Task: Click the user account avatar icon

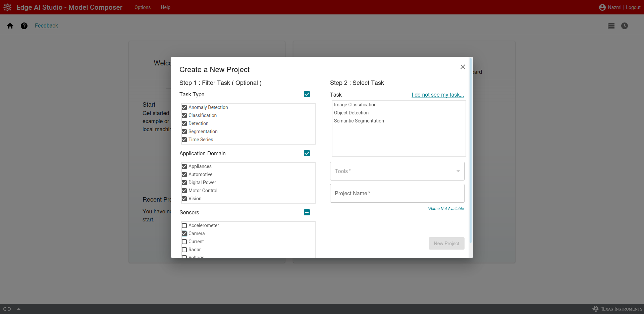Action: 602,7
